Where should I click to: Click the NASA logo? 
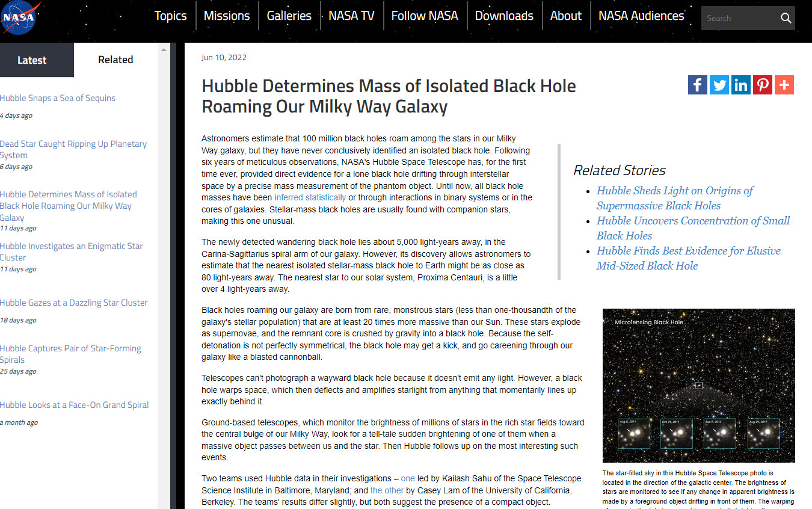tap(20, 18)
